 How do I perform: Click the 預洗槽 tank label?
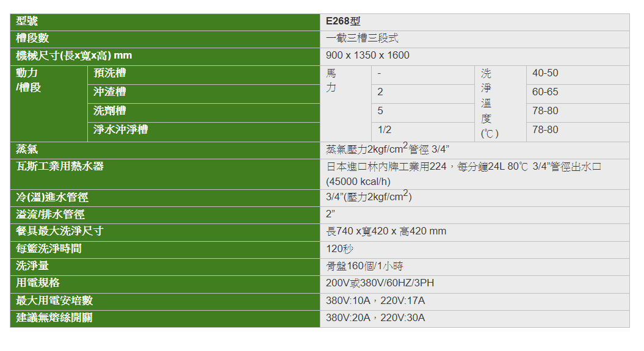click(110, 73)
